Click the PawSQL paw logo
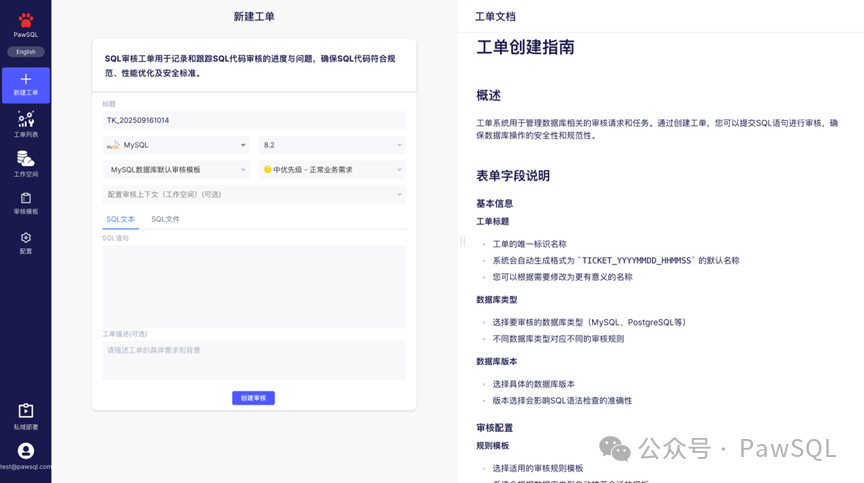 pyautogui.click(x=25, y=21)
